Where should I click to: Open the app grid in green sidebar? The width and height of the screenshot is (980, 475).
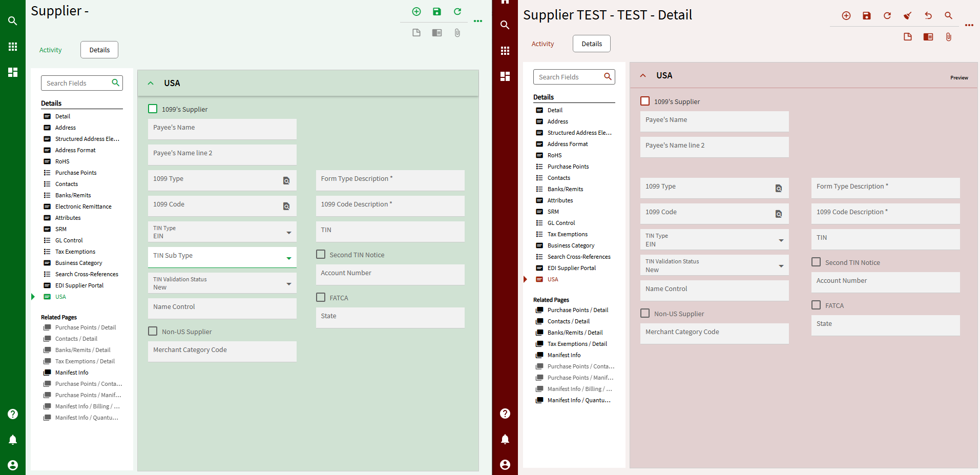(x=13, y=47)
